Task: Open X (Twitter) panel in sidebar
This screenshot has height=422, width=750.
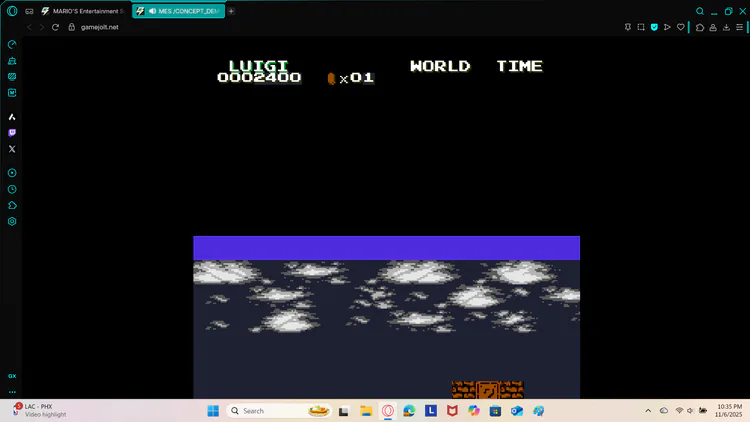Action: tap(12, 149)
